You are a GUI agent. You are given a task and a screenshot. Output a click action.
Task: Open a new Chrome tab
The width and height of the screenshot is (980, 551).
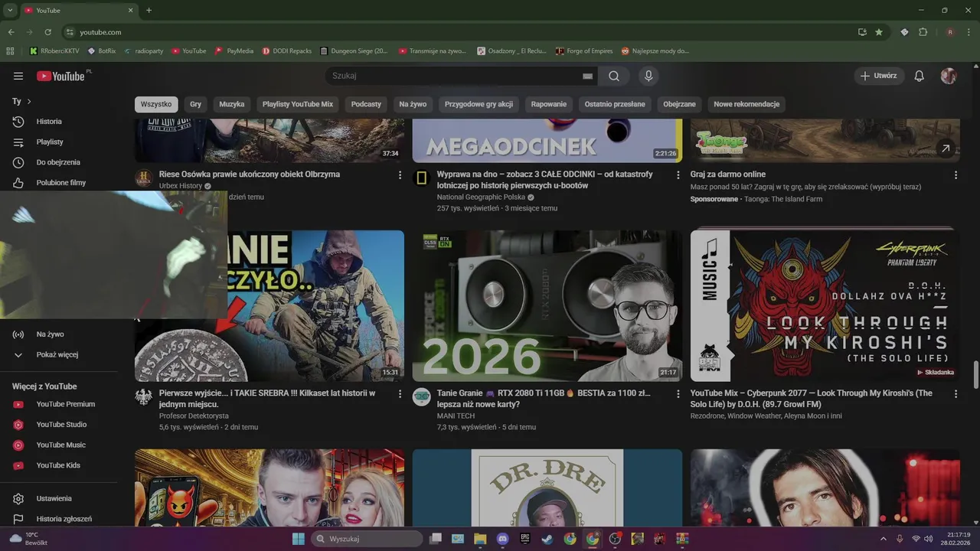(x=149, y=10)
